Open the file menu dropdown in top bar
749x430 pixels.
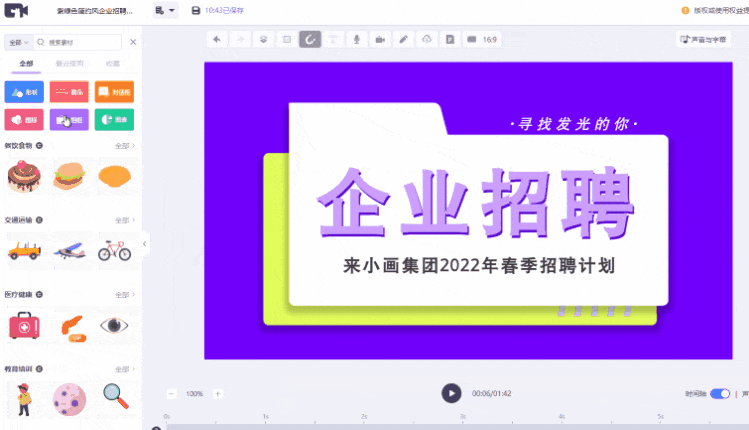click(x=165, y=10)
